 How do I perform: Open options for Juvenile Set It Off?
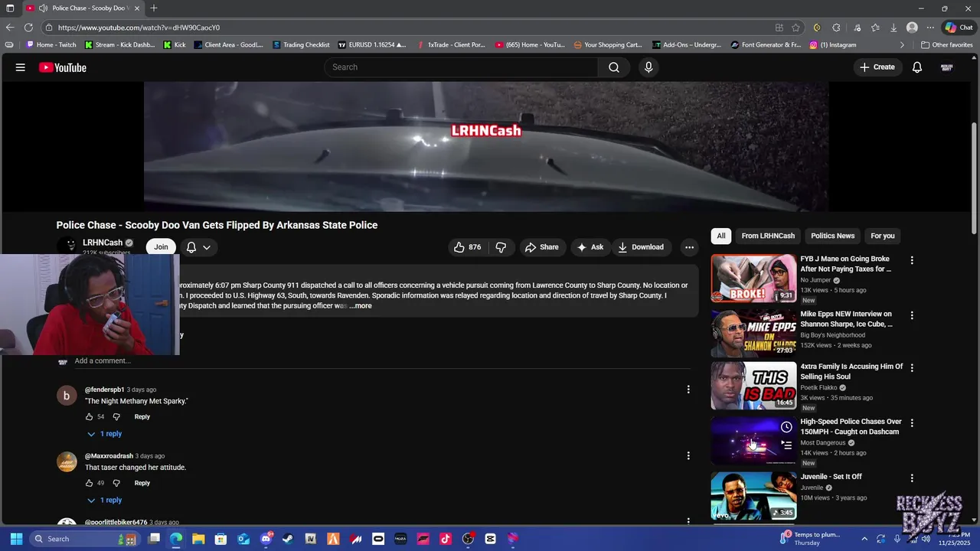pos(912,478)
